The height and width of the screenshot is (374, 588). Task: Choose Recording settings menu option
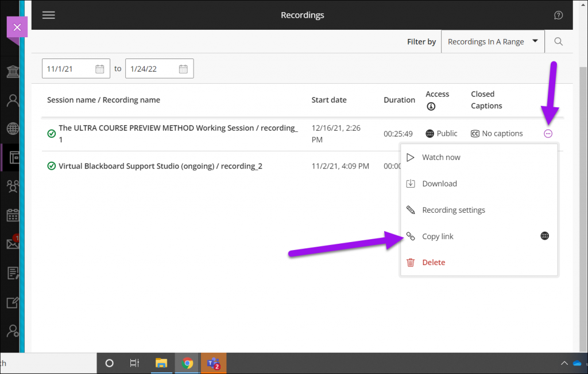[453, 209]
